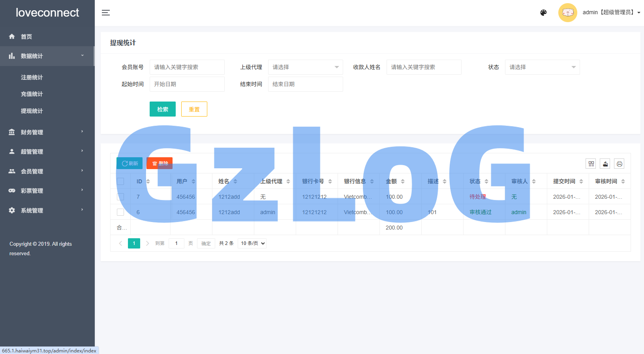Check the checkbox for row ID 7
Viewport: 644px width, 354px height.
coord(120,197)
